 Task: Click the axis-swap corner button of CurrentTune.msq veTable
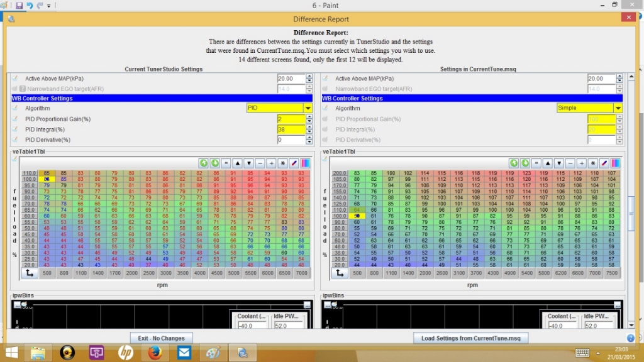[340, 273]
